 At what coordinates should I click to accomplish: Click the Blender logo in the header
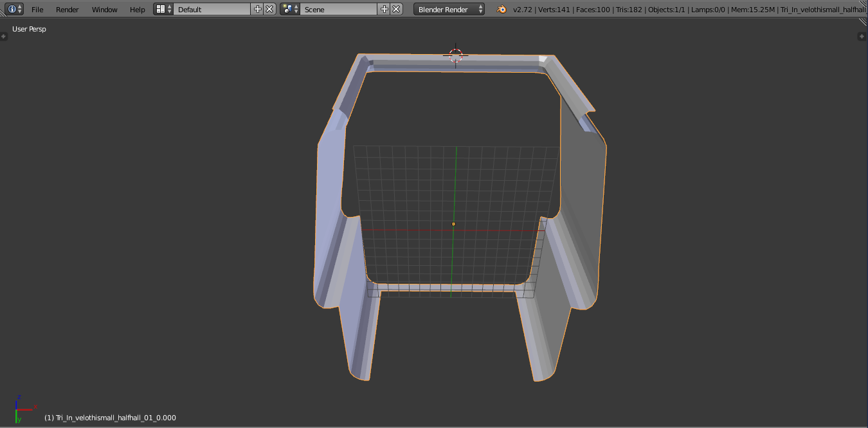coord(501,9)
